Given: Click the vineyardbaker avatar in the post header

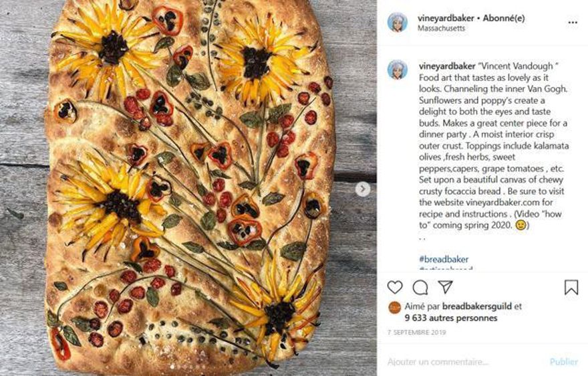Looking at the screenshot, I should 398,22.
